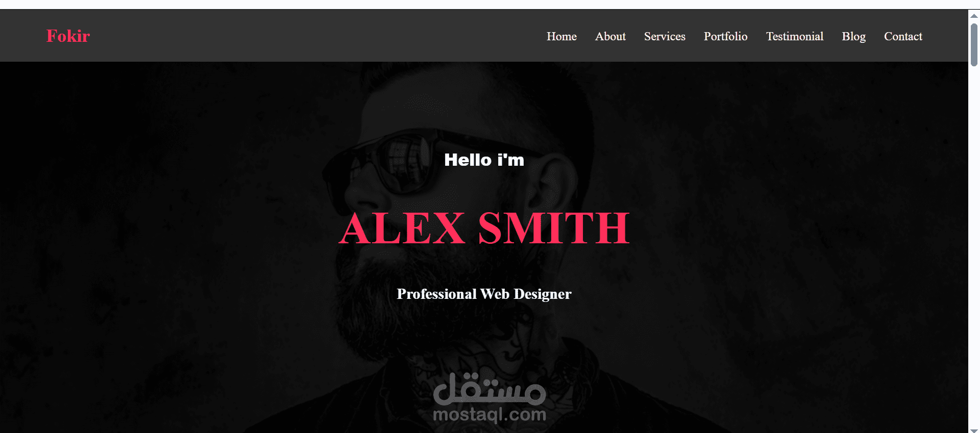The width and height of the screenshot is (980, 433).
Task: Open the Portfolio nav link
Action: [725, 36]
